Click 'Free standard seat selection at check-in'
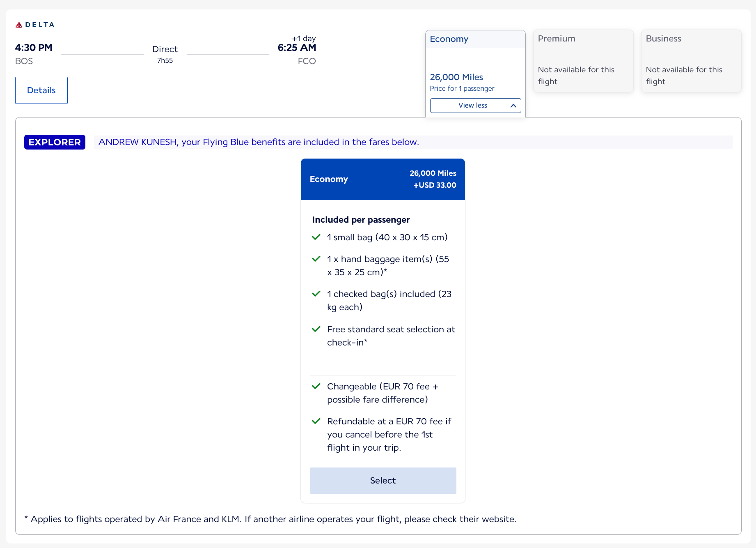This screenshot has width=756, height=548. tap(391, 336)
